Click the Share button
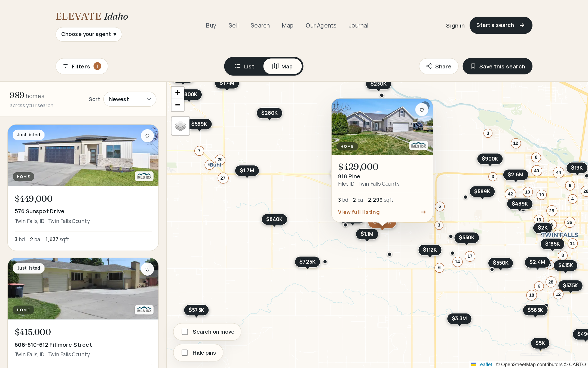588x368 pixels. coord(439,66)
